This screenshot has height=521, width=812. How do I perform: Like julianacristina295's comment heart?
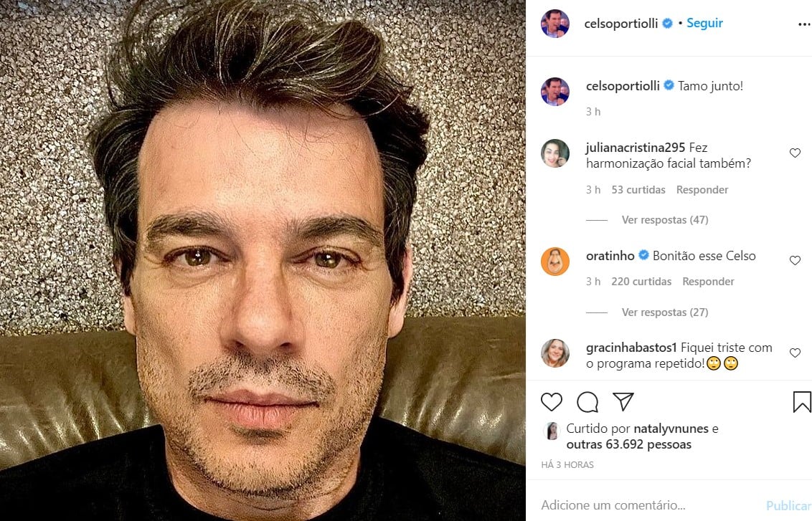795,153
